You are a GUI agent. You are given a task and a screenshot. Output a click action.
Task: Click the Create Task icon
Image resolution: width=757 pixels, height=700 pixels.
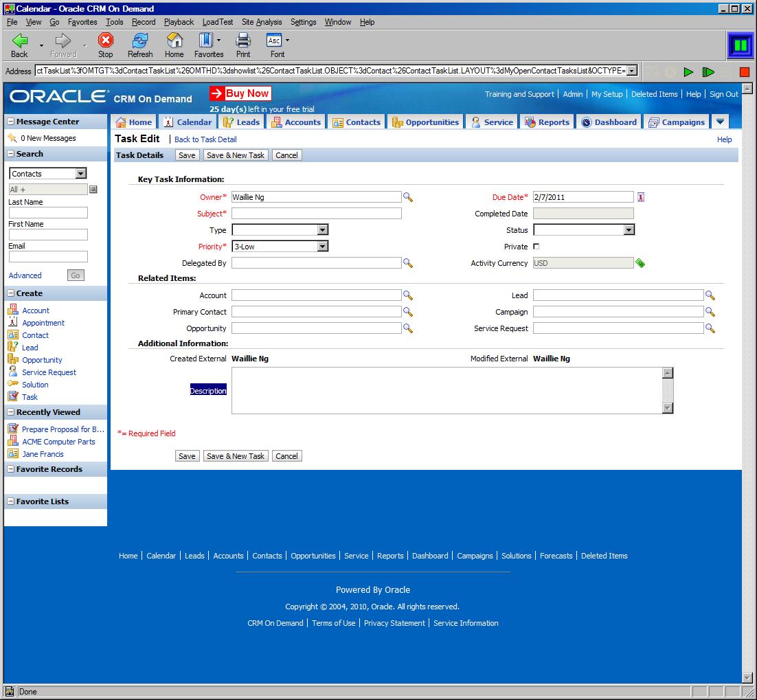tap(13, 396)
